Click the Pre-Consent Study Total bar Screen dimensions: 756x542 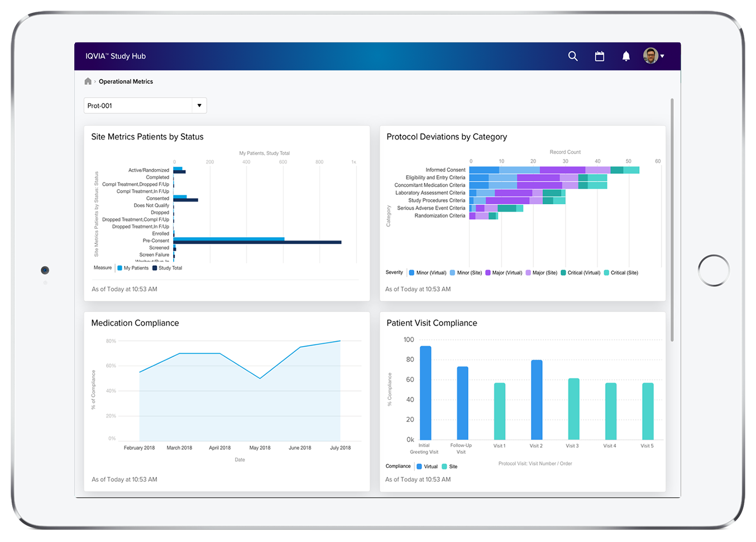coord(257,242)
